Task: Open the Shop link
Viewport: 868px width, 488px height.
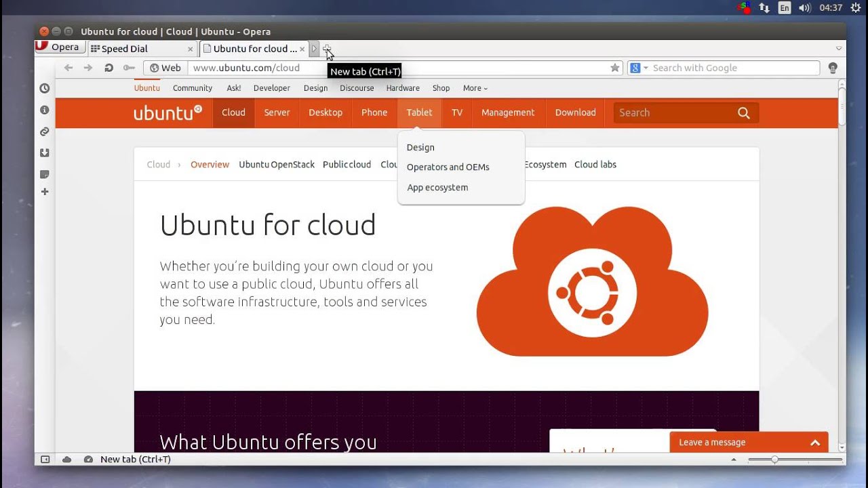Action: tap(441, 88)
